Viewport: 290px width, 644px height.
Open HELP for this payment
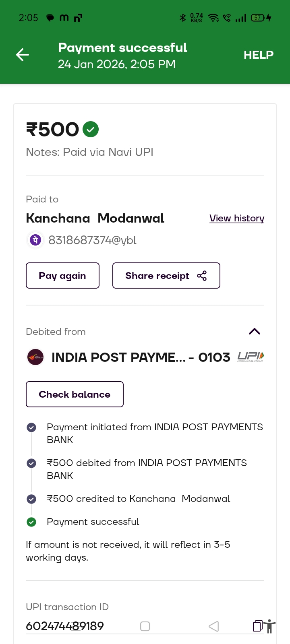(258, 55)
